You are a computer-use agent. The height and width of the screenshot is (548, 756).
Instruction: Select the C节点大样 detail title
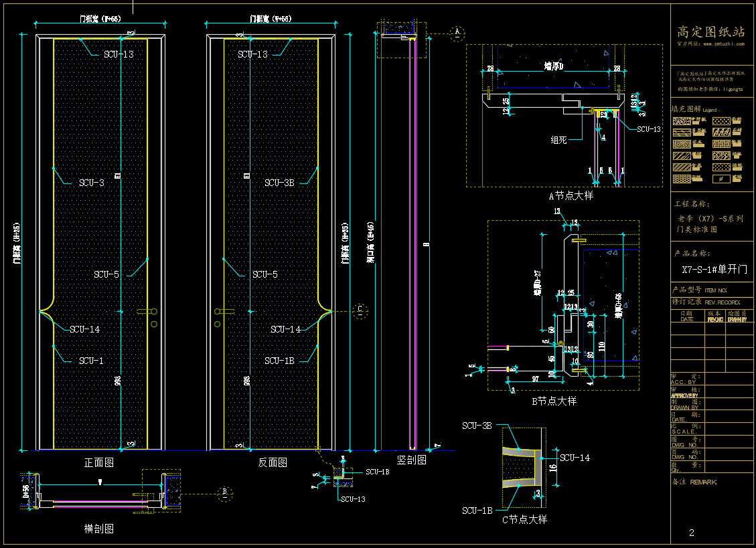pyautogui.click(x=524, y=519)
